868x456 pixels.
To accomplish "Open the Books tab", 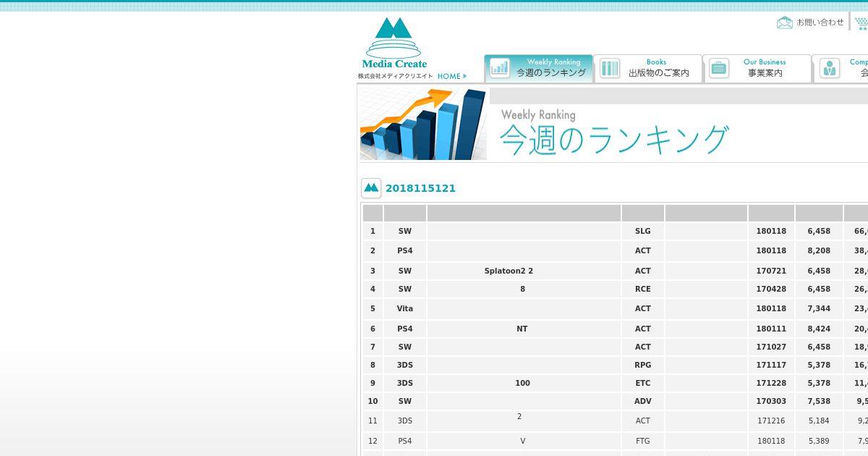I will click(x=648, y=68).
